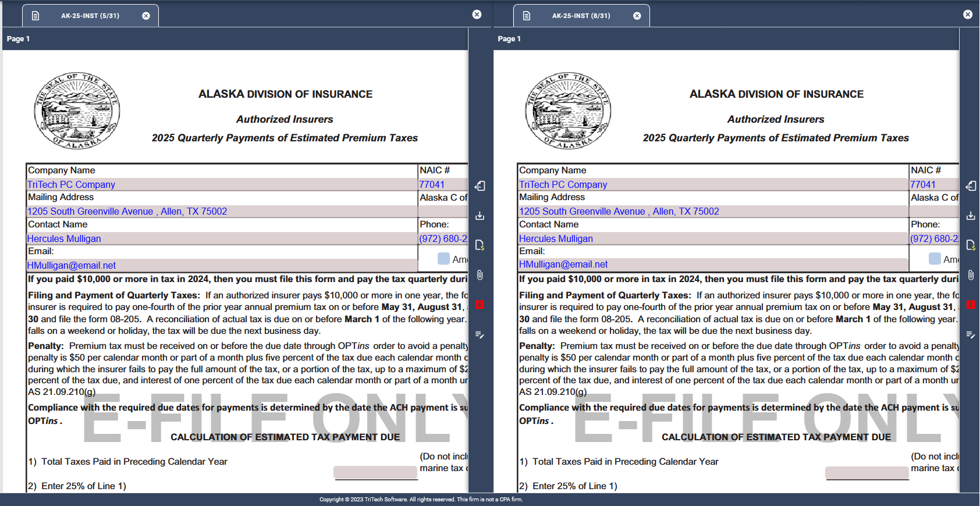This screenshot has width=980, height=506.
Task: Click the export icon in the AK-25-INST (5/31) sidebar
Action: 480,186
